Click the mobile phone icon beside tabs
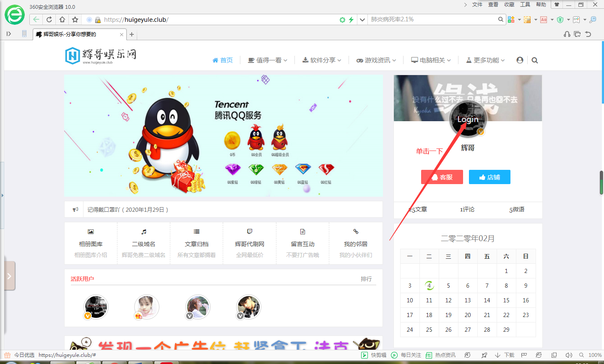Viewport: 604px width, 364px height. pos(24,34)
